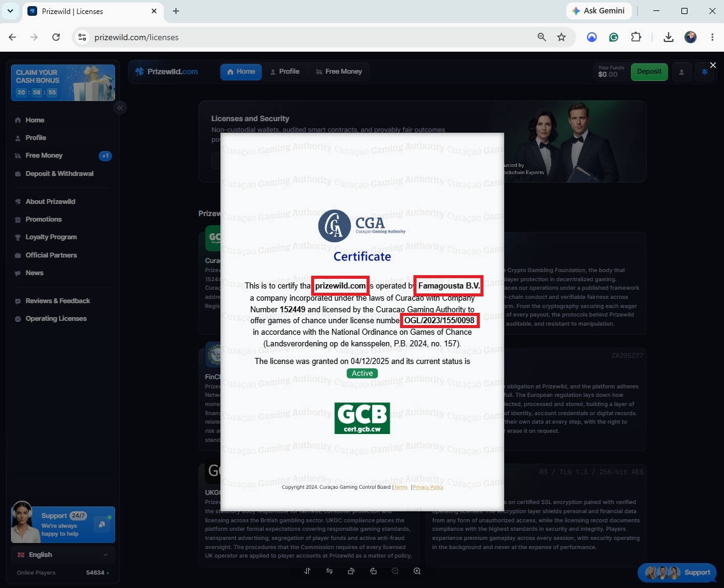This screenshot has height=588, width=724.
Task: Rotate the certificate image left
Action: [351, 571]
